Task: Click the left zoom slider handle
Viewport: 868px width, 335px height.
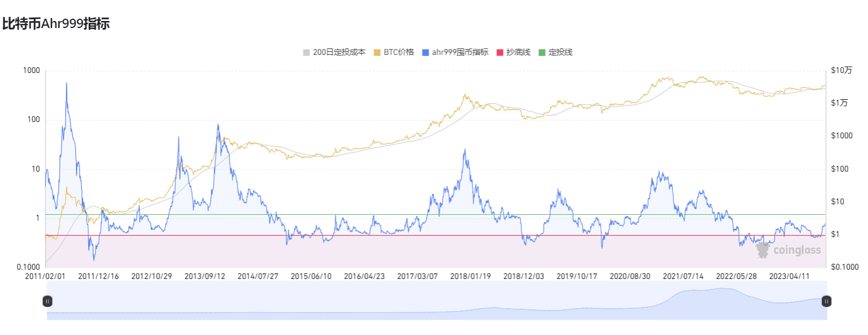Action: coord(47,301)
